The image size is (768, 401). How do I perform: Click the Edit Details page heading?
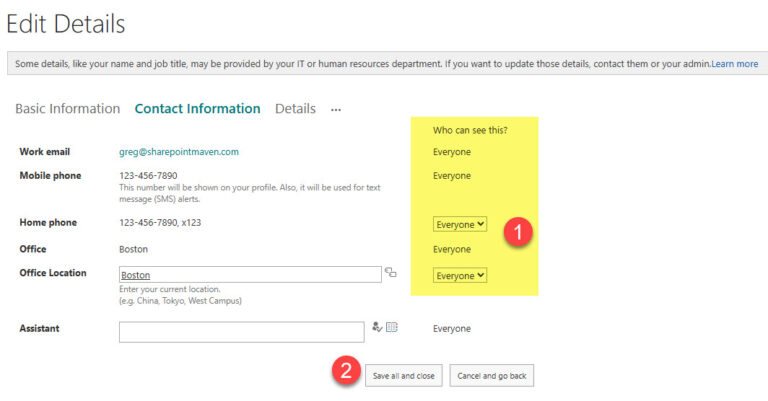click(66, 24)
